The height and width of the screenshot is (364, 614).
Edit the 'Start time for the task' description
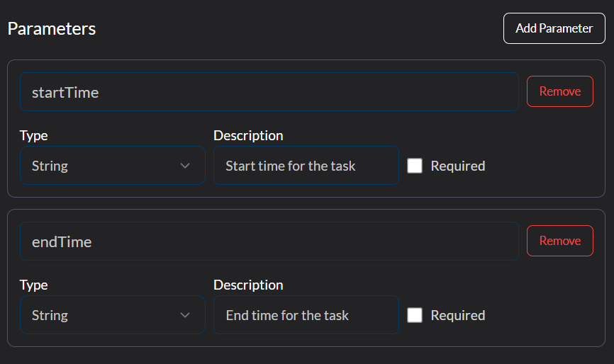tap(306, 166)
